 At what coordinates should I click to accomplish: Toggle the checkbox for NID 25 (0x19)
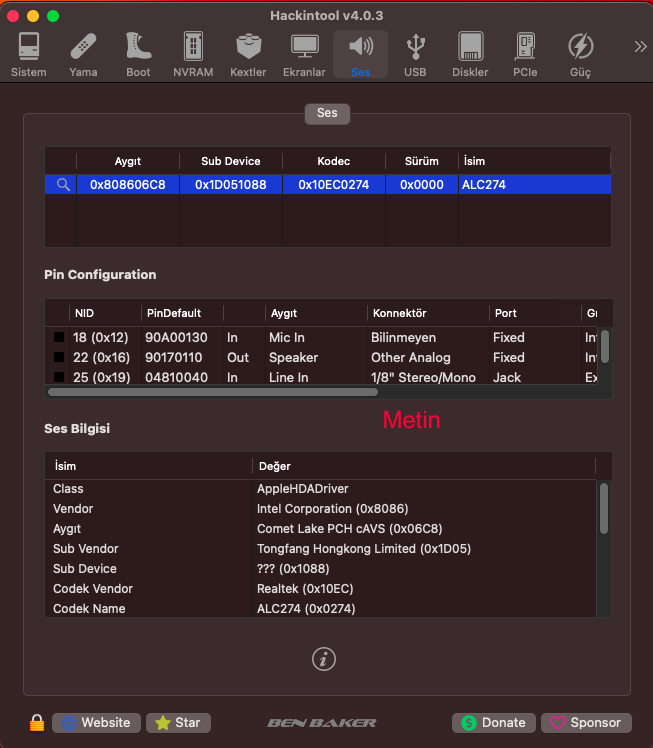[59, 377]
